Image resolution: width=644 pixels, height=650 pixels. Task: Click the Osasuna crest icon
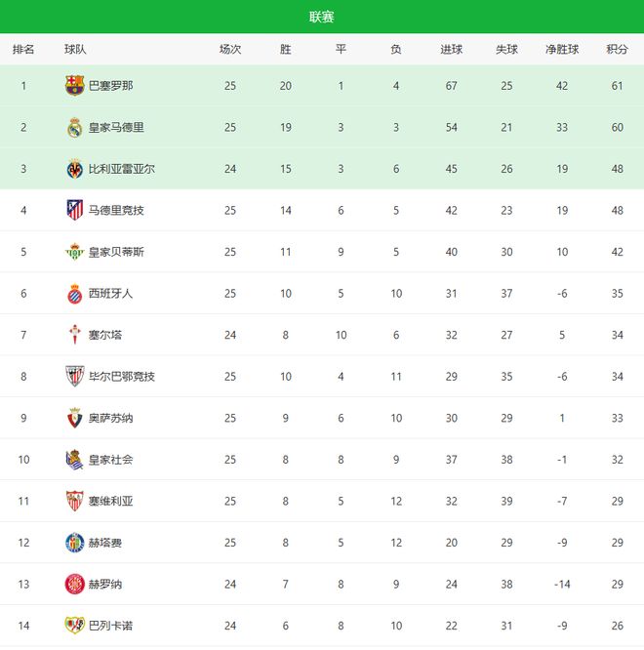pos(74,418)
